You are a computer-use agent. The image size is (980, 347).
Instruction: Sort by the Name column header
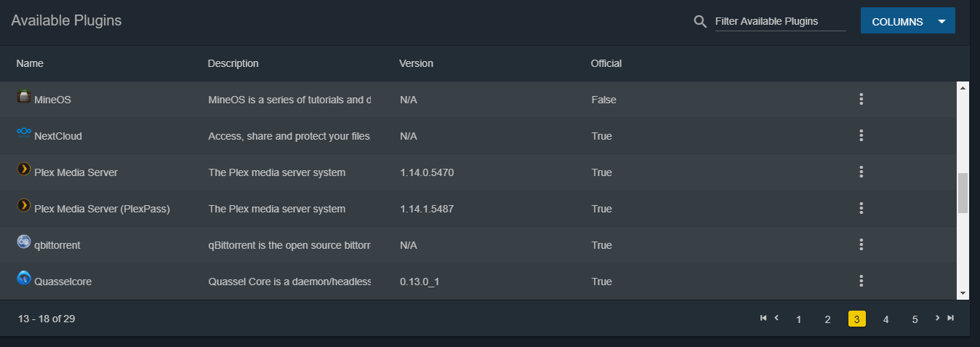pyautogui.click(x=30, y=63)
